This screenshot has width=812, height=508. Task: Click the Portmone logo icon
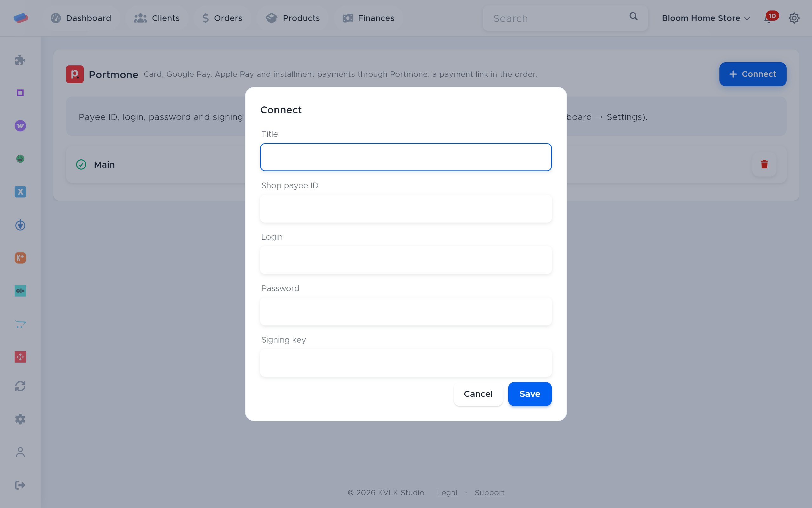[x=75, y=74]
